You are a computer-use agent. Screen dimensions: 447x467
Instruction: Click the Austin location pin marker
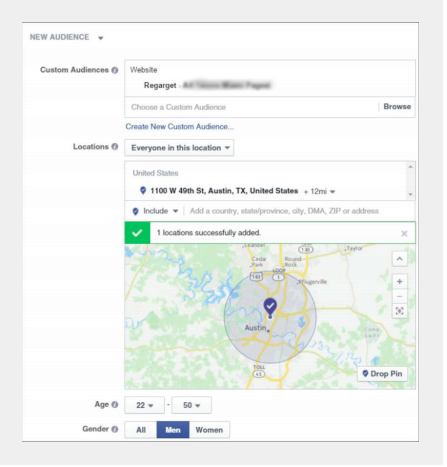[270, 307]
